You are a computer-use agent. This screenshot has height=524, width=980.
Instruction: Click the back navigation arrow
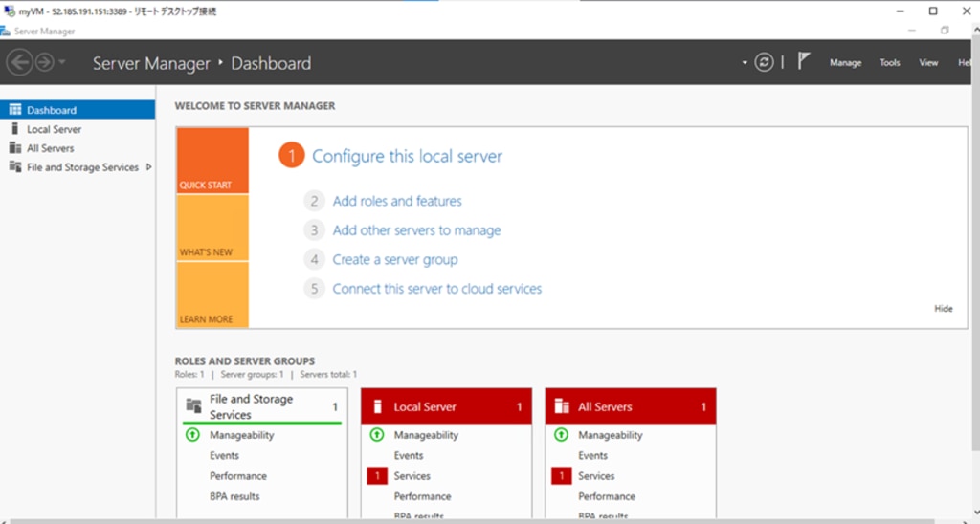tap(19, 62)
